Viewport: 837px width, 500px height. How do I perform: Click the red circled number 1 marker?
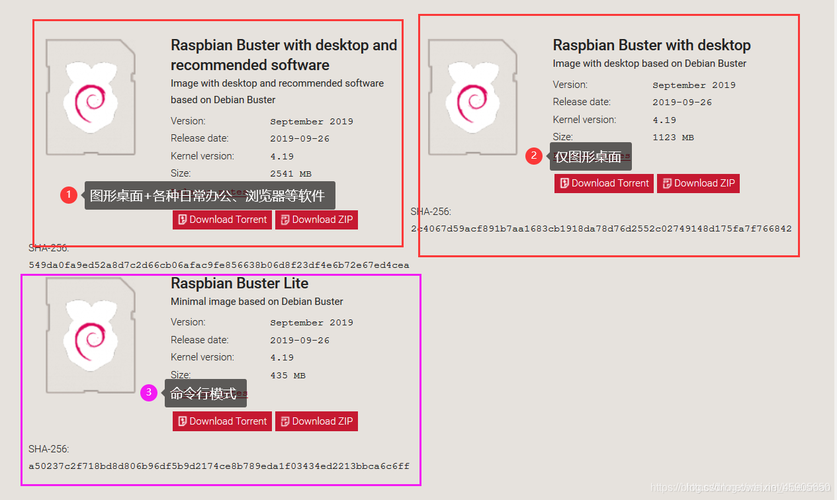[x=68, y=195]
